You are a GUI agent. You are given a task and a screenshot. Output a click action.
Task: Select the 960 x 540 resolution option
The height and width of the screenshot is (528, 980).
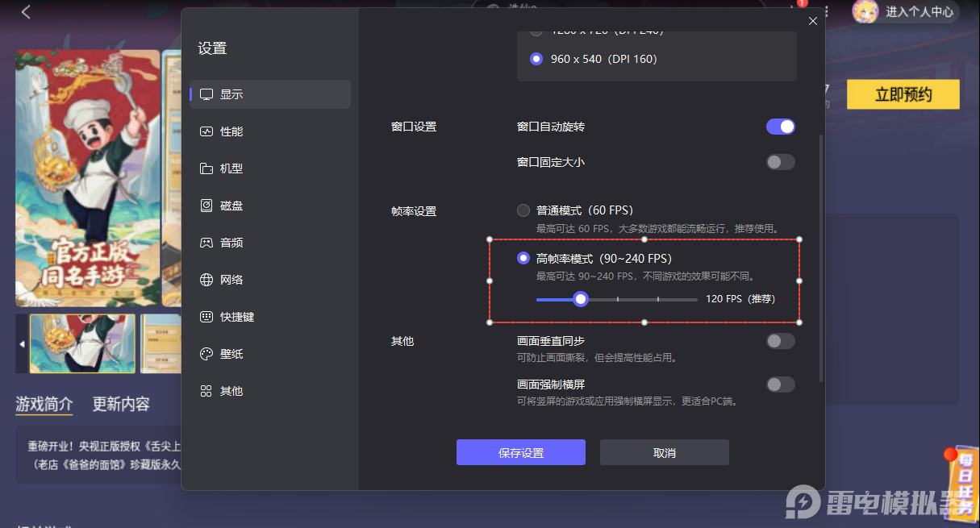pyautogui.click(x=536, y=58)
